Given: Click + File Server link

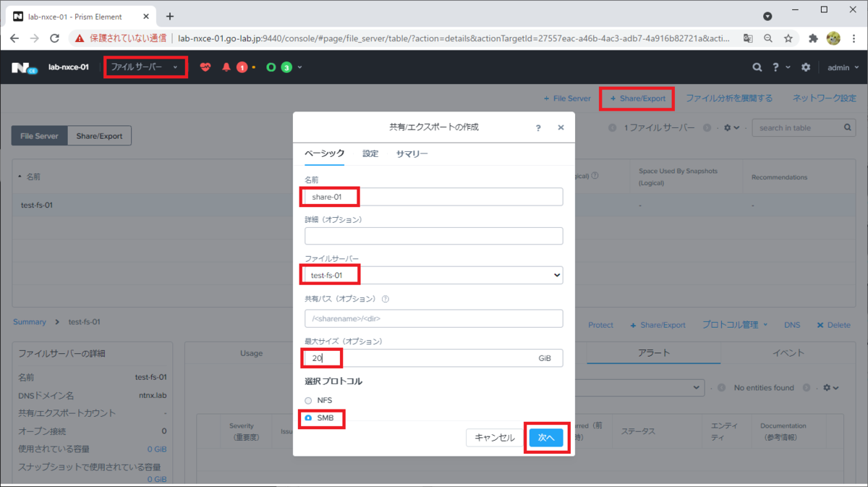Looking at the screenshot, I should click(567, 98).
